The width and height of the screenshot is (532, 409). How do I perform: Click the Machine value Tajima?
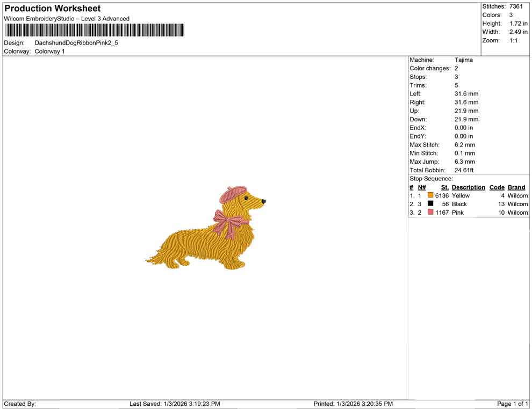point(463,60)
